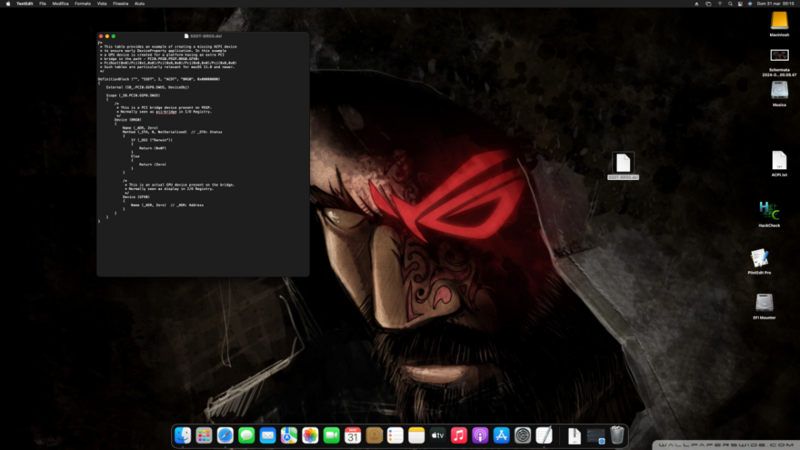Open Safari from the Dock
Image resolution: width=800 pixels, height=450 pixels.
point(225,435)
